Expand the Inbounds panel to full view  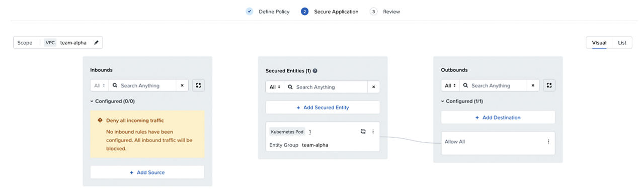coord(199,85)
